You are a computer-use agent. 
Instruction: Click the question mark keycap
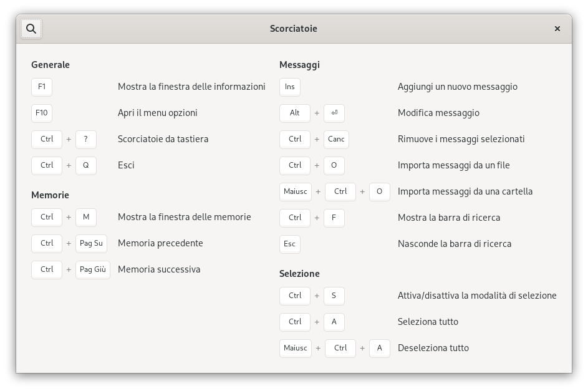(x=86, y=140)
